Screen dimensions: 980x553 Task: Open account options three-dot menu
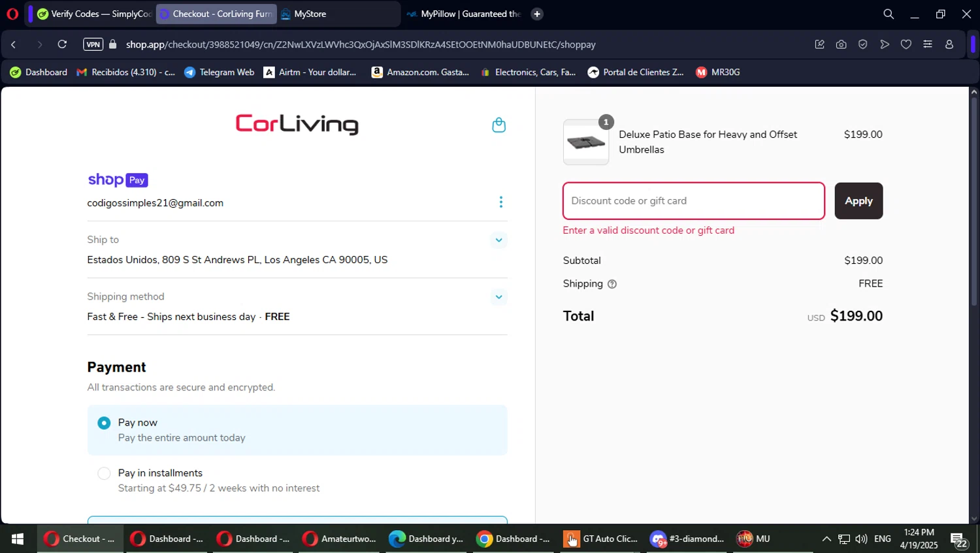[501, 202]
